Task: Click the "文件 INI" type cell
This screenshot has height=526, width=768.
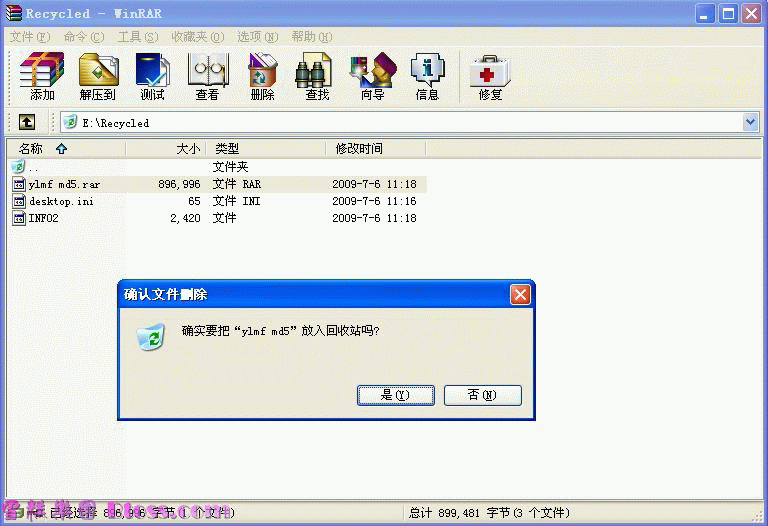Action: tap(237, 201)
